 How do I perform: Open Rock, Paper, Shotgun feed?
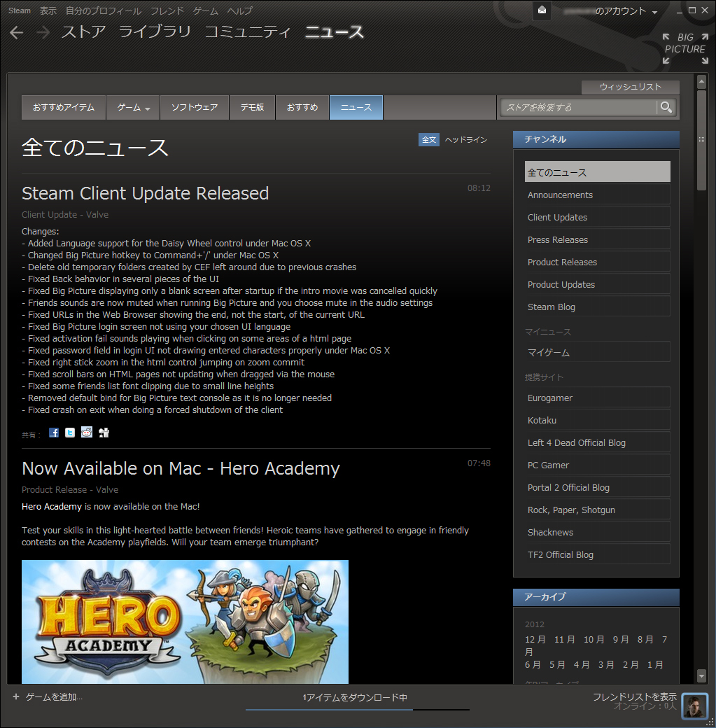(x=597, y=510)
